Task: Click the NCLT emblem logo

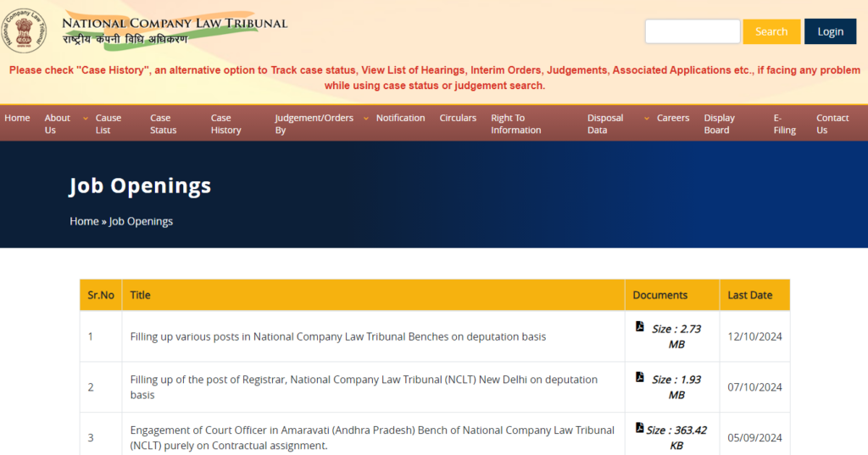Action: click(x=23, y=31)
